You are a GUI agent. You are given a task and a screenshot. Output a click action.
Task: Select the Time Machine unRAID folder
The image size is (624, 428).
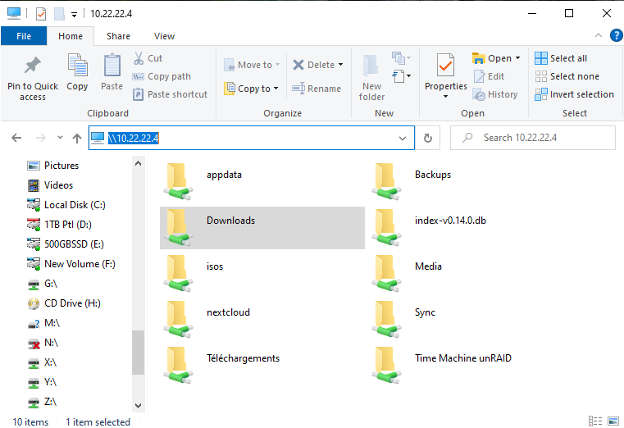[471, 365]
